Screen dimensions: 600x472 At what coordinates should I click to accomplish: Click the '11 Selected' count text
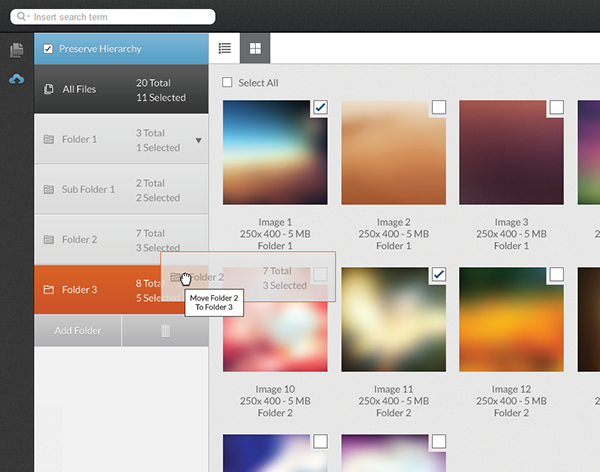161,98
